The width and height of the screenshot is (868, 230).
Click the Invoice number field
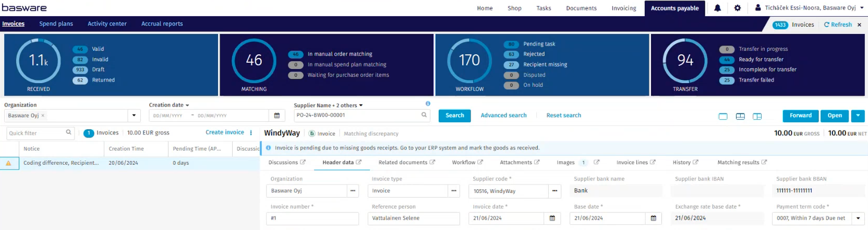click(312, 218)
